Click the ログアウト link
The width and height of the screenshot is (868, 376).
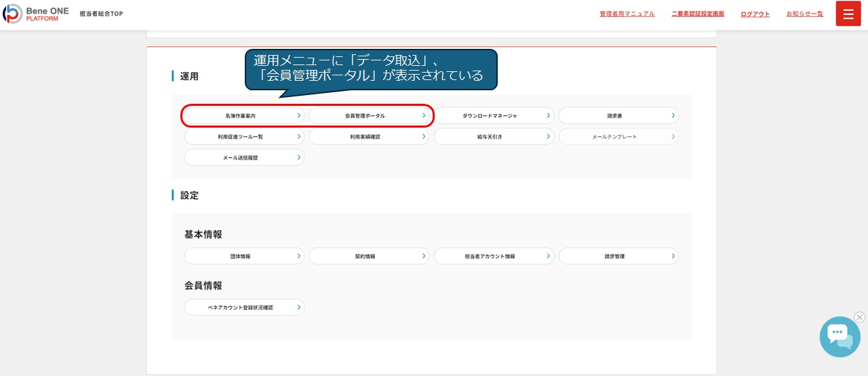point(755,14)
